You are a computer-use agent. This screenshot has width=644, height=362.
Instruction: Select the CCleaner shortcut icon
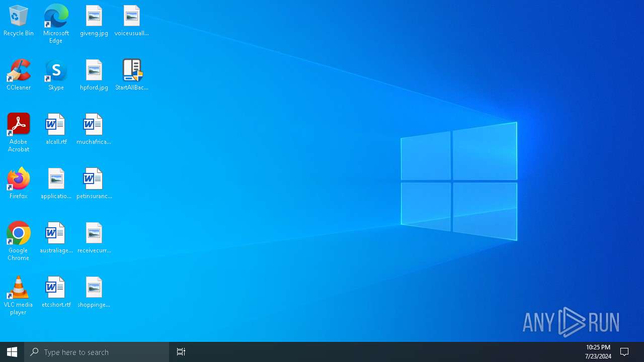pyautogui.click(x=19, y=75)
